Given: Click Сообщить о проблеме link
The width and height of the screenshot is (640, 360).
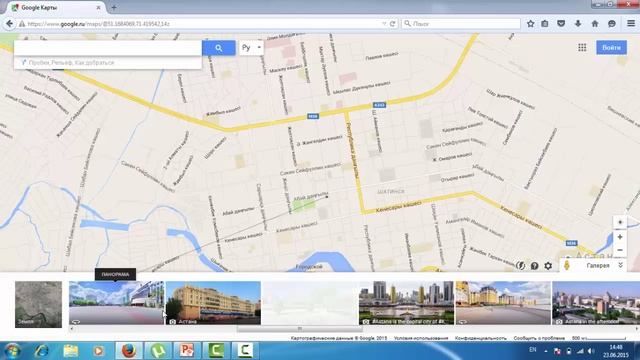Looking at the screenshot, I should (x=539, y=338).
